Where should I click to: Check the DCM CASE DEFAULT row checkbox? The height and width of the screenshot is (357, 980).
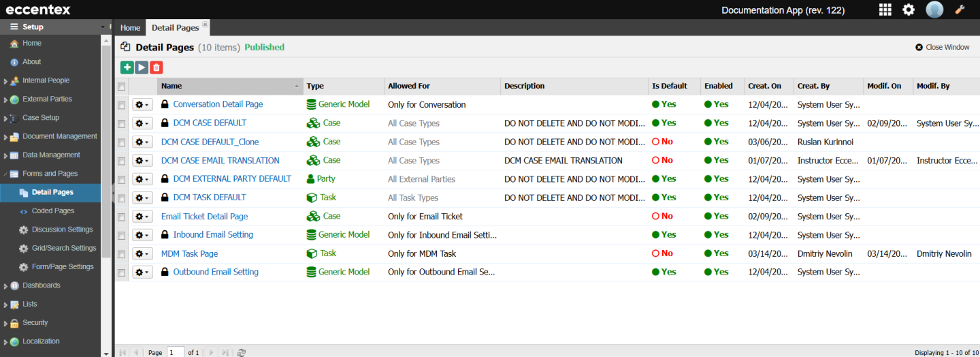click(x=122, y=123)
